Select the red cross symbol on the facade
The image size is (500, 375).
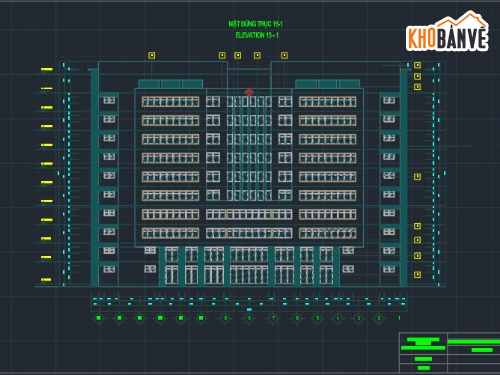[249, 92]
